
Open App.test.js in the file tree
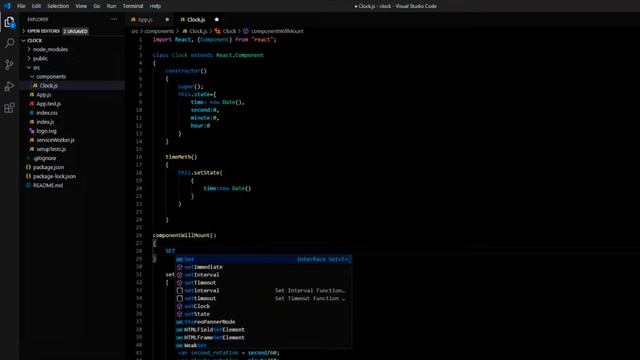pyautogui.click(x=49, y=104)
